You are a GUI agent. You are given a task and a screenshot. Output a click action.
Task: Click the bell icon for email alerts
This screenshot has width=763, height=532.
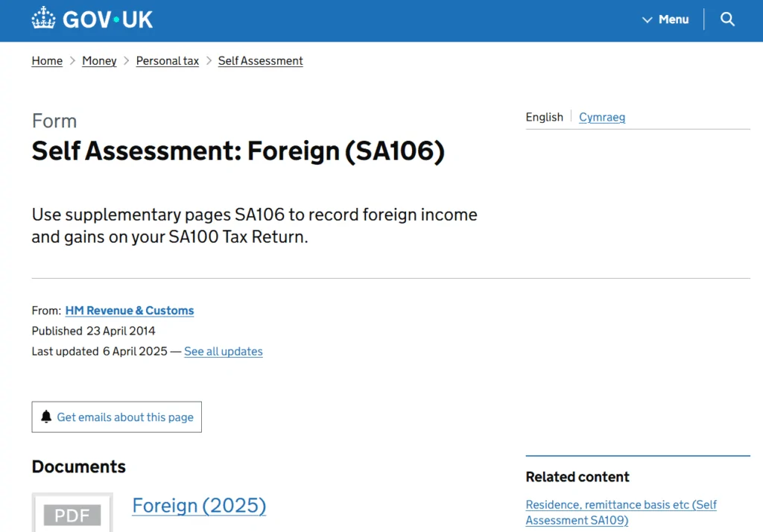[46, 417]
